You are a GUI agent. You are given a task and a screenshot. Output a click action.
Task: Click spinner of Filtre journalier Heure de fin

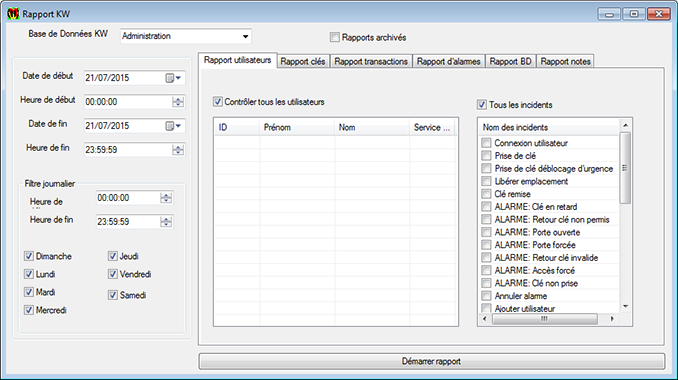tap(166, 222)
